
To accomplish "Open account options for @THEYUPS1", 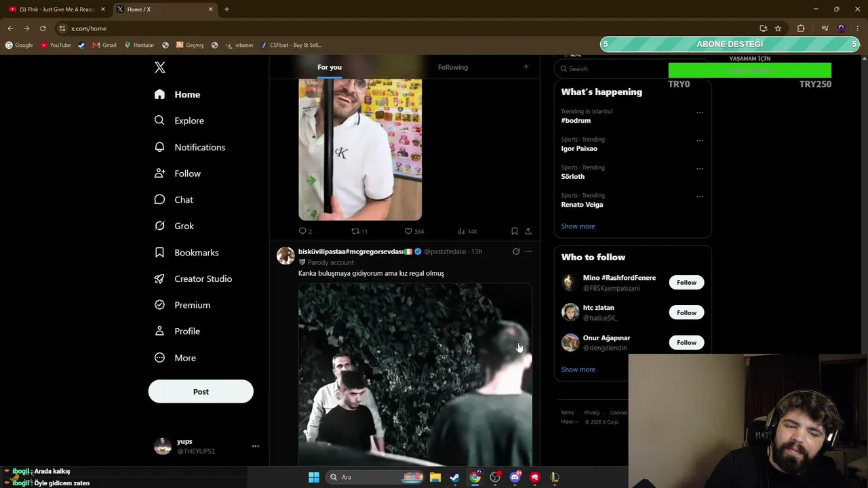I will pyautogui.click(x=255, y=446).
